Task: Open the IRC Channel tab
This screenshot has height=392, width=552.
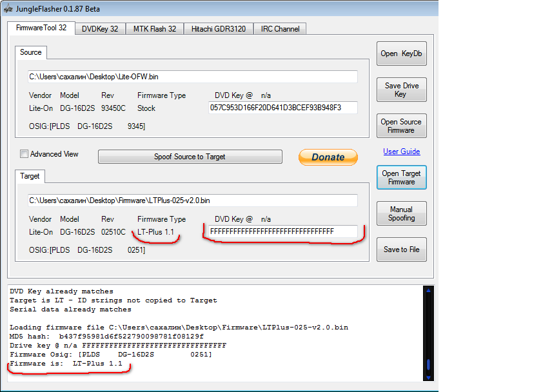Action: click(280, 29)
